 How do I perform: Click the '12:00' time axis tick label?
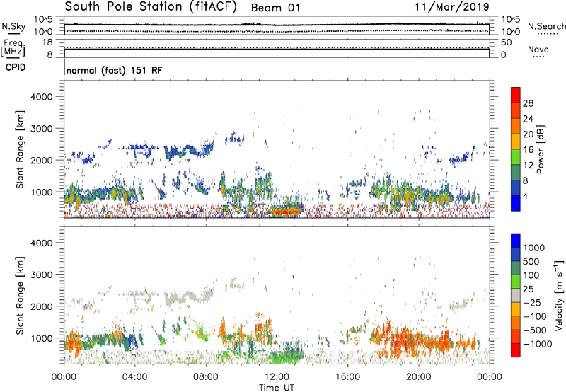pos(277,377)
